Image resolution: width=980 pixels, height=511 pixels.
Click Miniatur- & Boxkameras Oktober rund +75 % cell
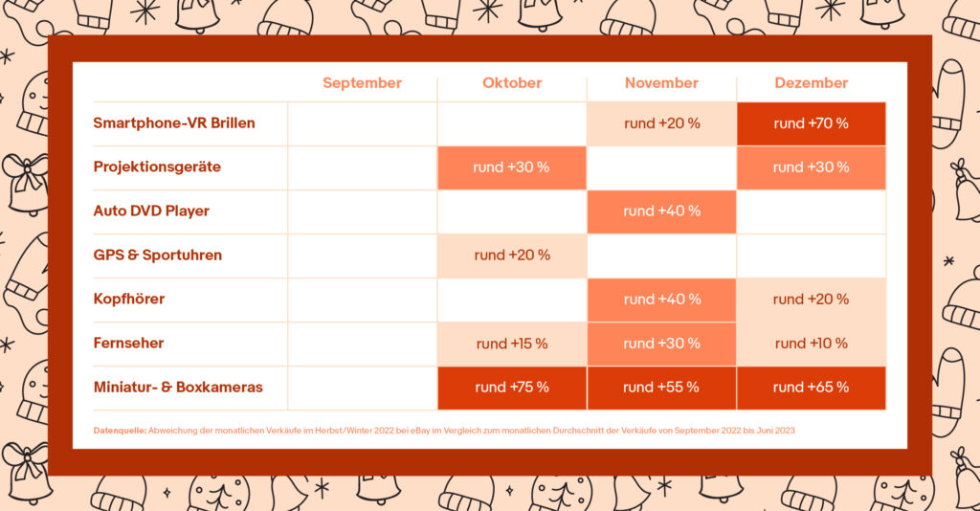[512, 388]
